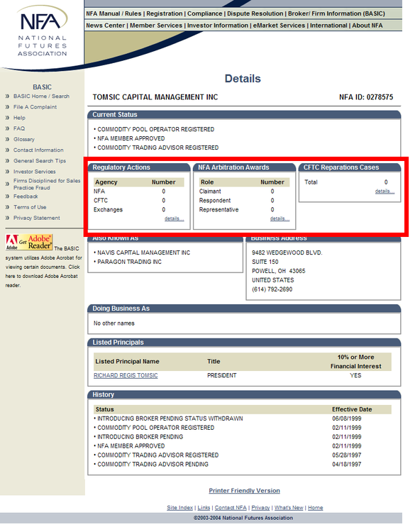Open Investor Services sidebar link

(x=35, y=172)
